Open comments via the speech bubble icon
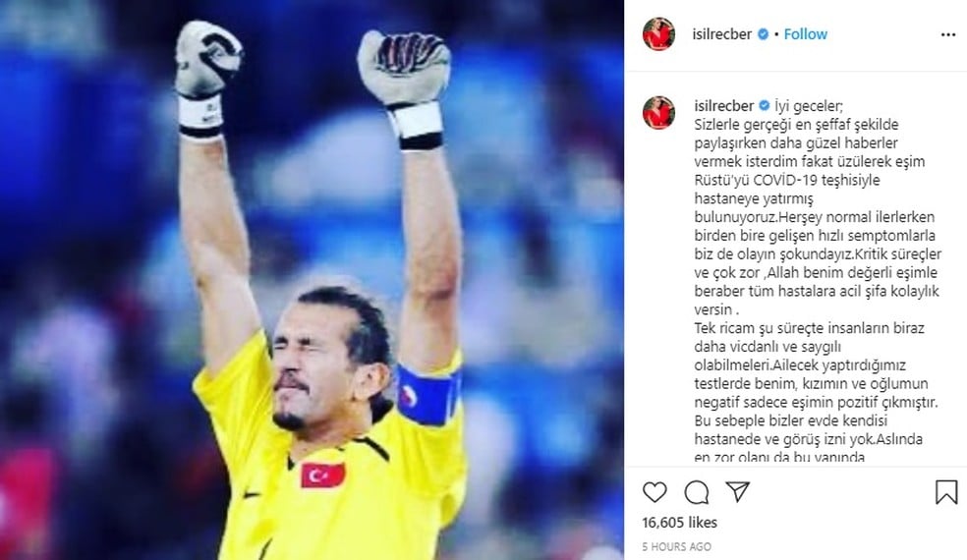 [697, 492]
